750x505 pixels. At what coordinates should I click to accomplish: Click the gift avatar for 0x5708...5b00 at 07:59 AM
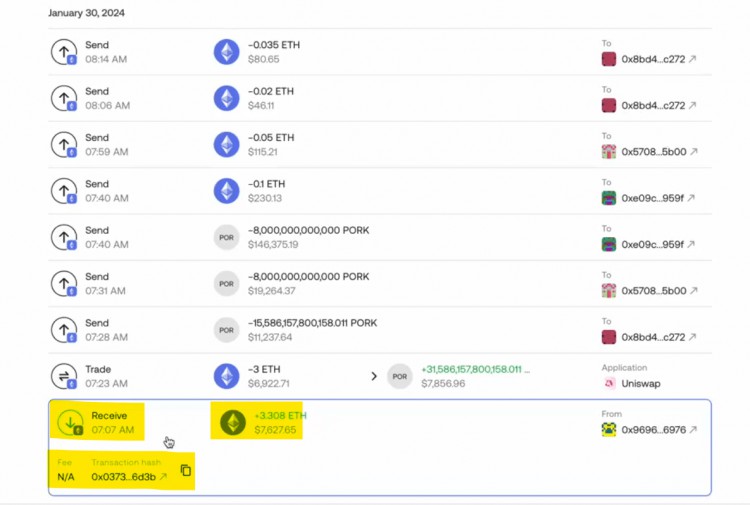609,152
